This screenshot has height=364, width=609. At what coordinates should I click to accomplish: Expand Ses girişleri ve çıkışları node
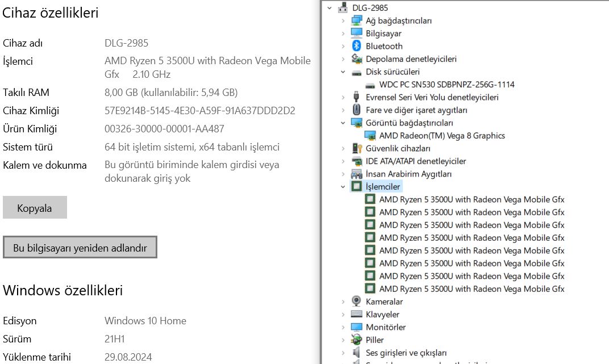point(343,353)
